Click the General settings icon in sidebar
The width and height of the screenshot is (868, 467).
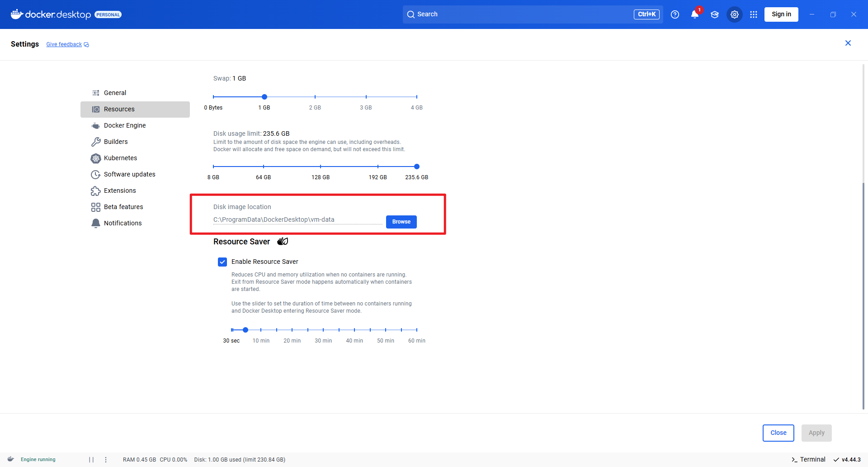(x=96, y=93)
